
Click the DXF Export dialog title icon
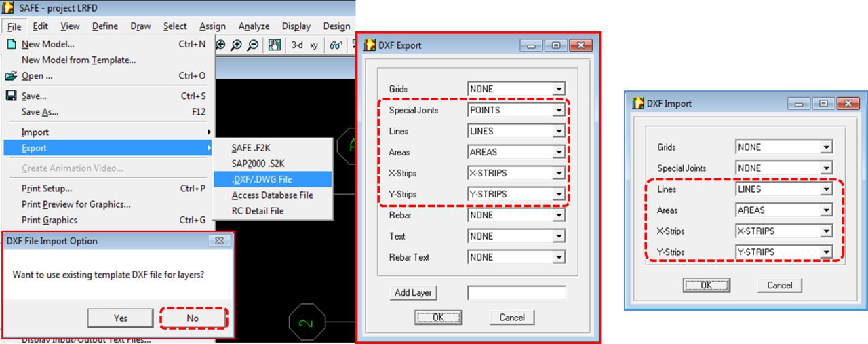pyautogui.click(x=370, y=45)
